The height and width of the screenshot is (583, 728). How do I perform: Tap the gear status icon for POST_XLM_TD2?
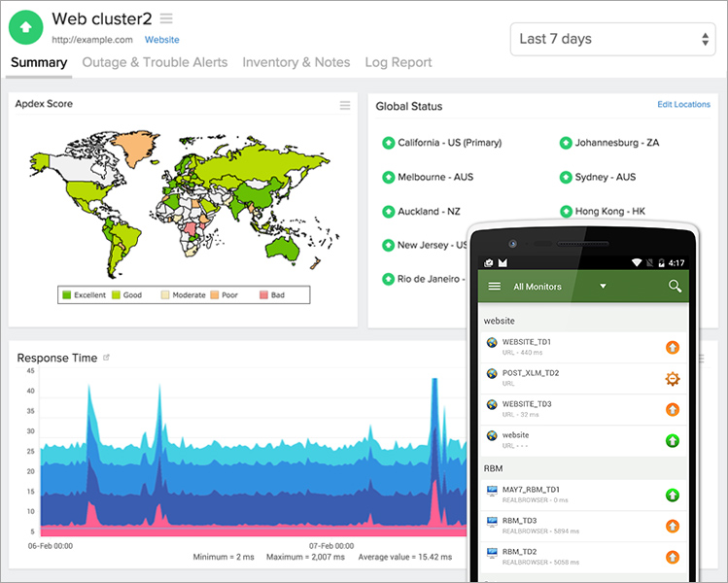[672, 379]
